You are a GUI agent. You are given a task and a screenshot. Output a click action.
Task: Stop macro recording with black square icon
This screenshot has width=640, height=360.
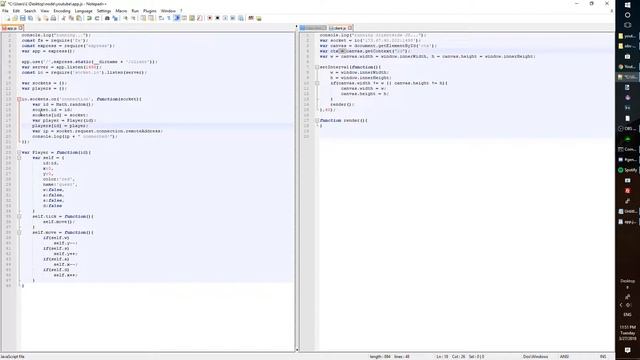[217, 18]
